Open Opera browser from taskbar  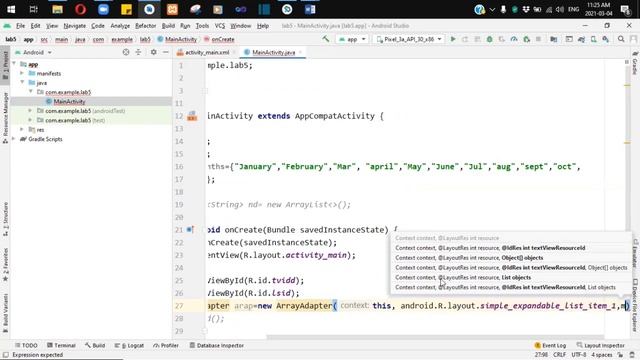pyautogui.click(x=80, y=9)
